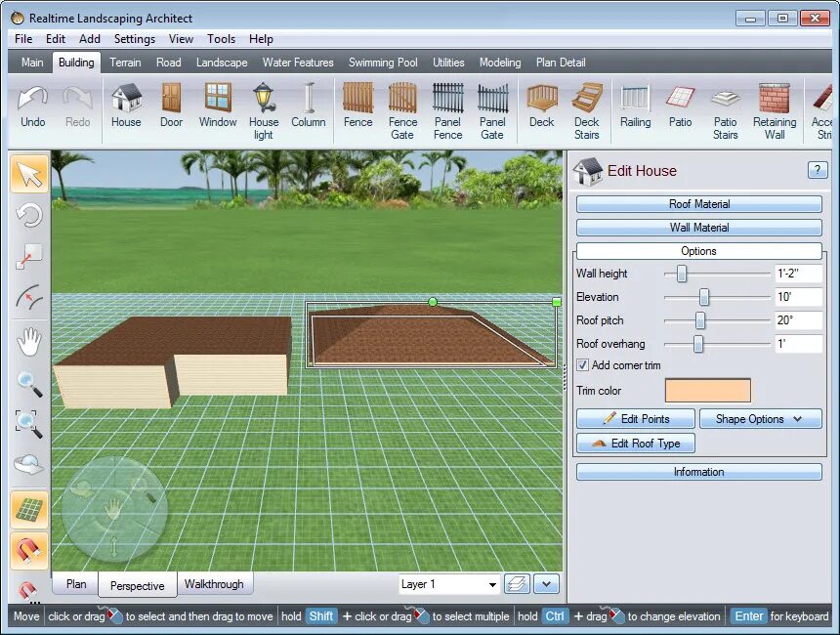Select the Fence Gate tool
The width and height of the screenshot is (840, 635).
(x=402, y=111)
